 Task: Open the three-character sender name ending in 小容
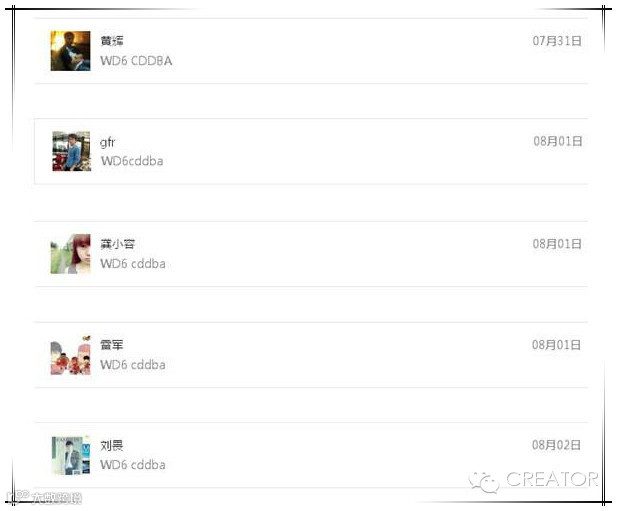(x=117, y=244)
